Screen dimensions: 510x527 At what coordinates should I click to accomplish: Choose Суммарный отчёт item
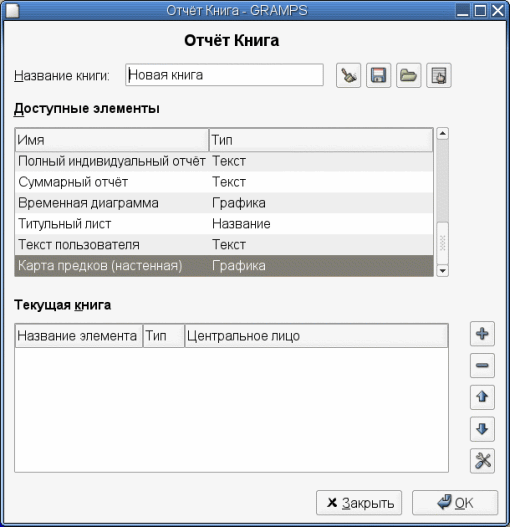224,182
